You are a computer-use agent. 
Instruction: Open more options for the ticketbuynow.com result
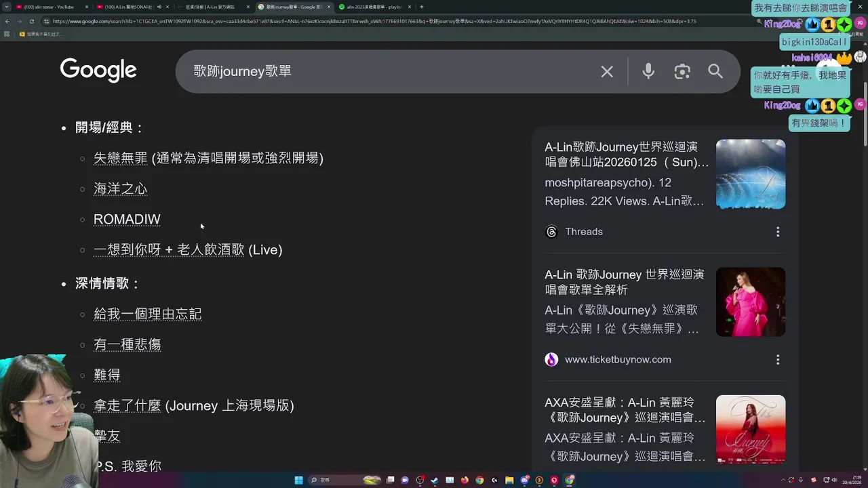(x=778, y=360)
